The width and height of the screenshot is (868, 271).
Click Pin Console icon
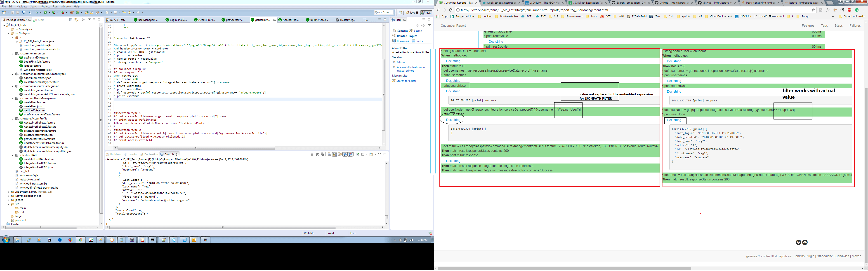coord(358,154)
